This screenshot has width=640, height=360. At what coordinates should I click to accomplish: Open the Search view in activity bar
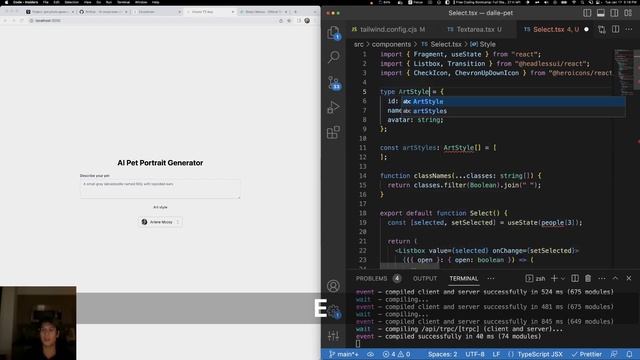pos(333,57)
